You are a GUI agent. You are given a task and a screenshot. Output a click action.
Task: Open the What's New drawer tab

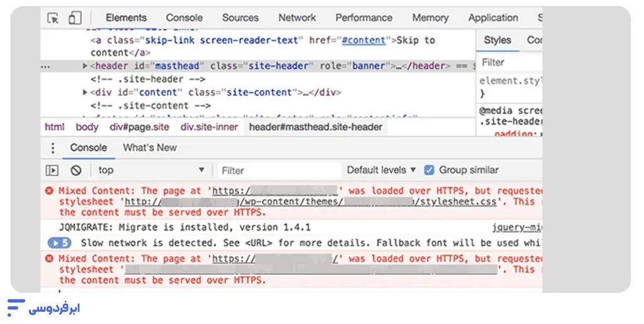tap(150, 148)
